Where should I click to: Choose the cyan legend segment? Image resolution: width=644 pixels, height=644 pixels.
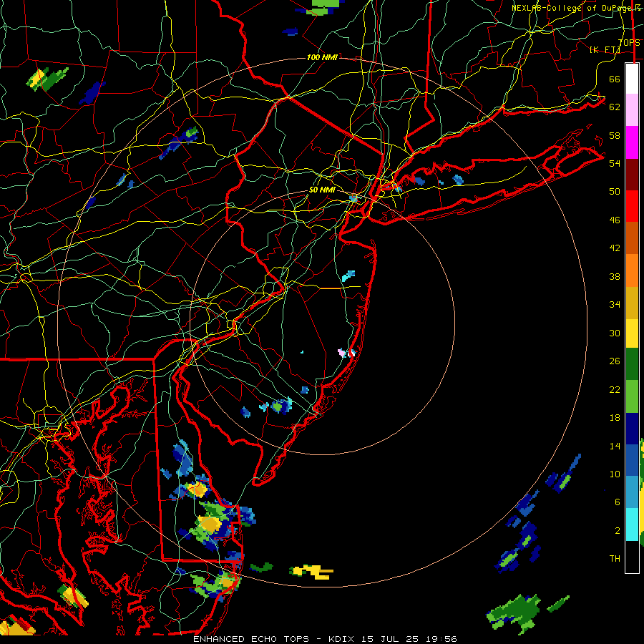point(632,525)
